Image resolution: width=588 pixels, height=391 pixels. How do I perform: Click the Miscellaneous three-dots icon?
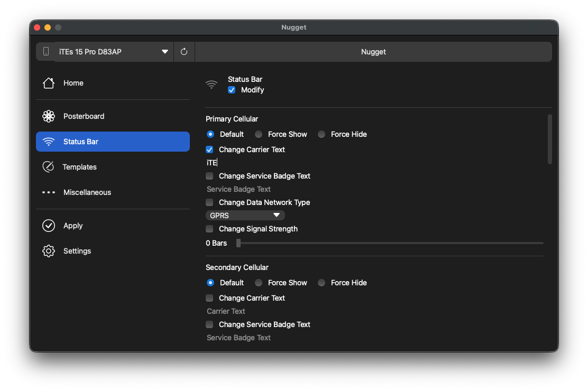click(x=49, y=192)
